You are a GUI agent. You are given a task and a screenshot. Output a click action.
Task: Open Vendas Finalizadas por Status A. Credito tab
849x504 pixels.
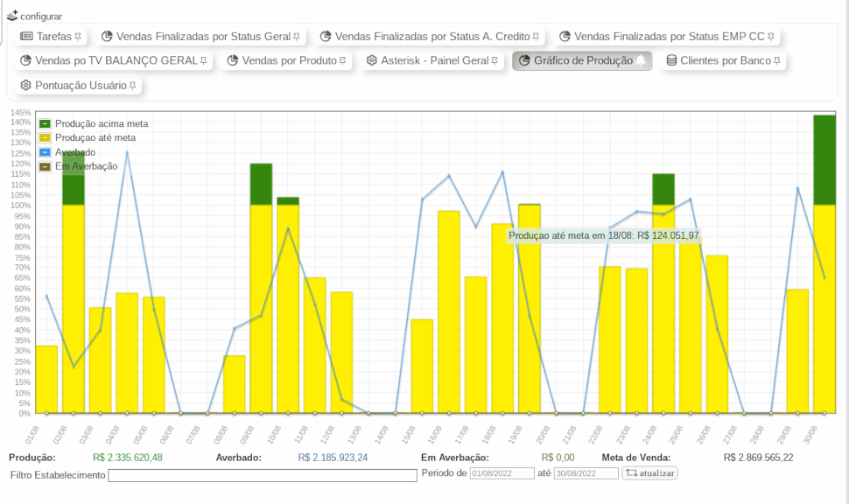click(430, 36)
